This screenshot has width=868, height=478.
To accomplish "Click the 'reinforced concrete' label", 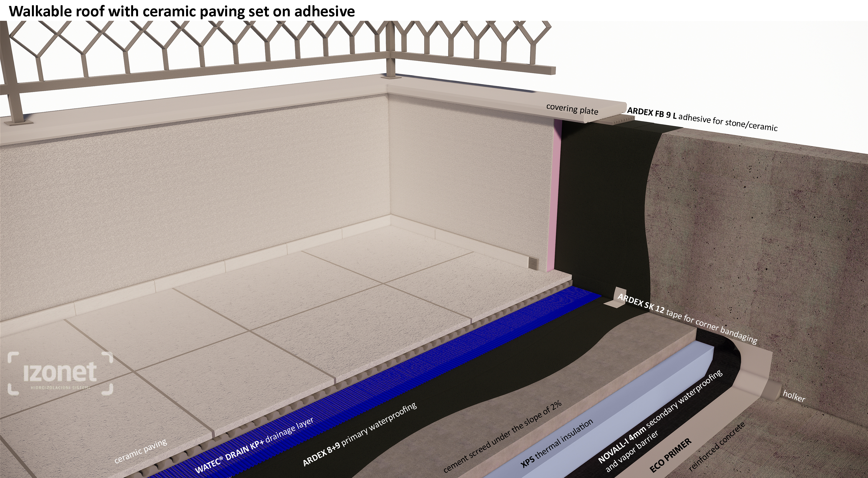I will click(x=716, y=446).
